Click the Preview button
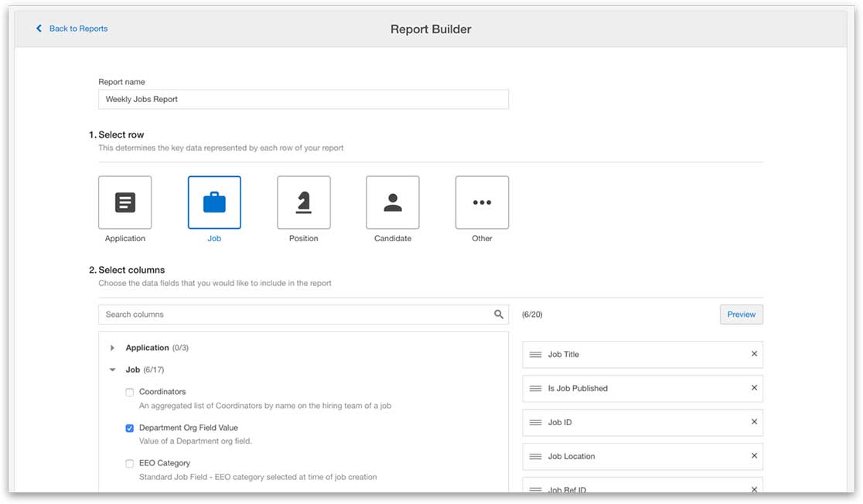 click(741, 315)
